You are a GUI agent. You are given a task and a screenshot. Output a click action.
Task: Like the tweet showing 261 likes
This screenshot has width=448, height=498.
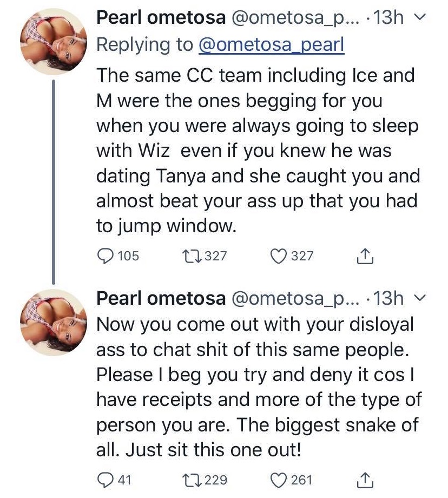pos(280,480)
